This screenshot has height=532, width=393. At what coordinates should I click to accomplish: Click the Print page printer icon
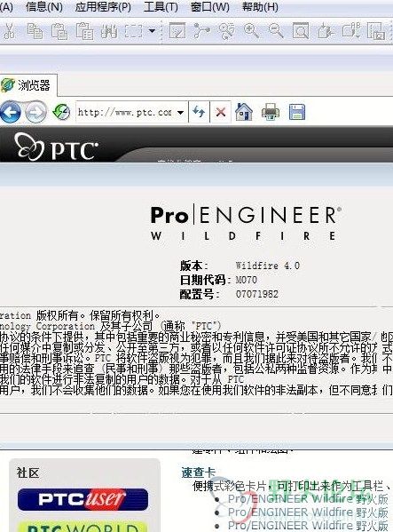[x=271, y=112]
